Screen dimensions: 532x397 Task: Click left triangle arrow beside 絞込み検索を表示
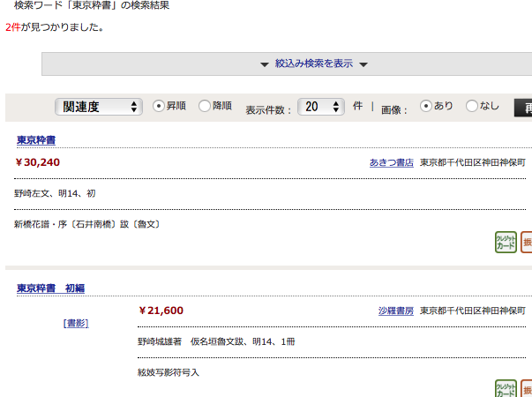264,64
